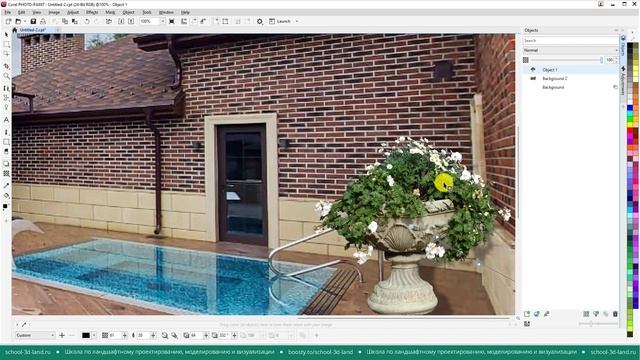Toggle visibility of Background 2 layer
This screenshot has width=640, height=360.
pyautogui.click(x=533, y=78)
